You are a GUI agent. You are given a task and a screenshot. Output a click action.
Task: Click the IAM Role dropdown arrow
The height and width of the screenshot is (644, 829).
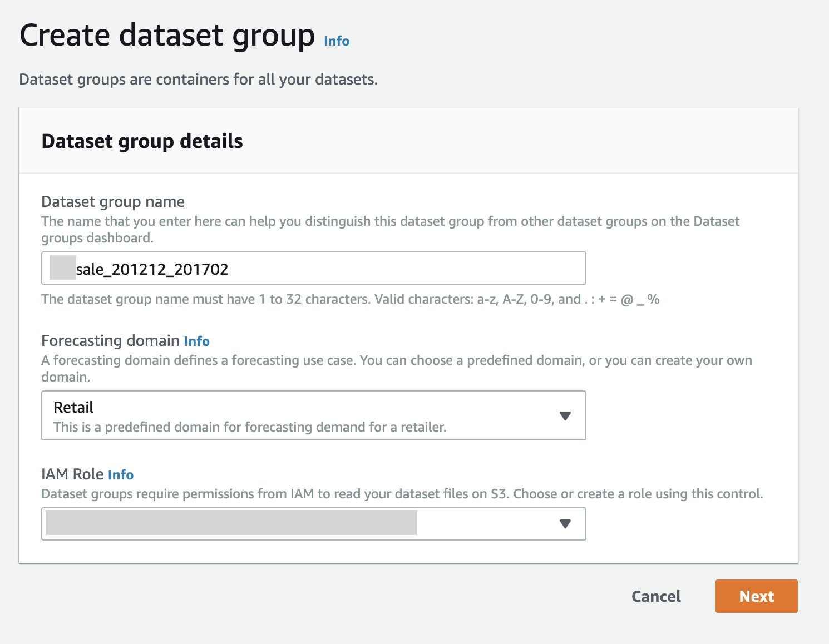[565, 524]
